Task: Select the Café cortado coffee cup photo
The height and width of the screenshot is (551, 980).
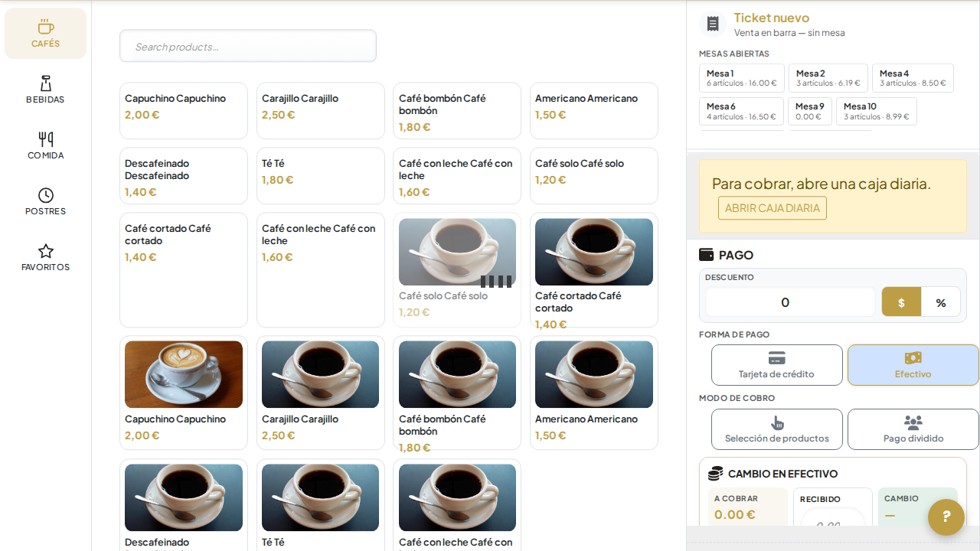Action: [x=594, y=252]
